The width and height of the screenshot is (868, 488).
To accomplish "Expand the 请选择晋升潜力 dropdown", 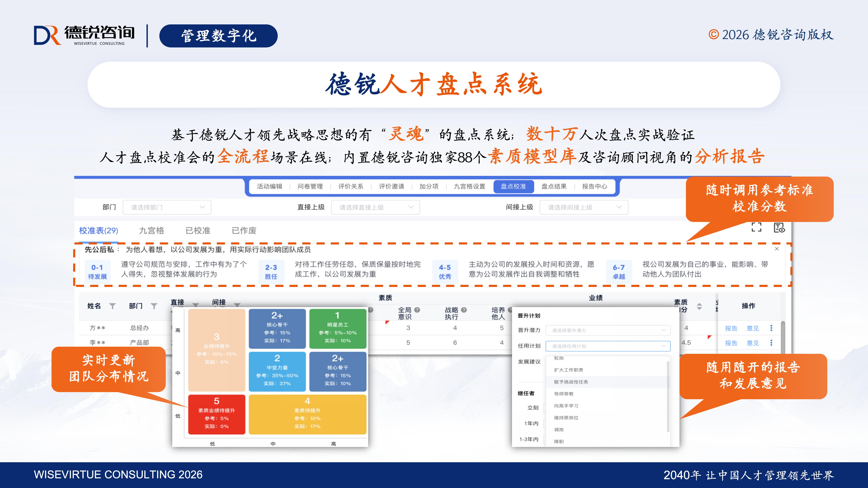I will (x=608, y=330).
